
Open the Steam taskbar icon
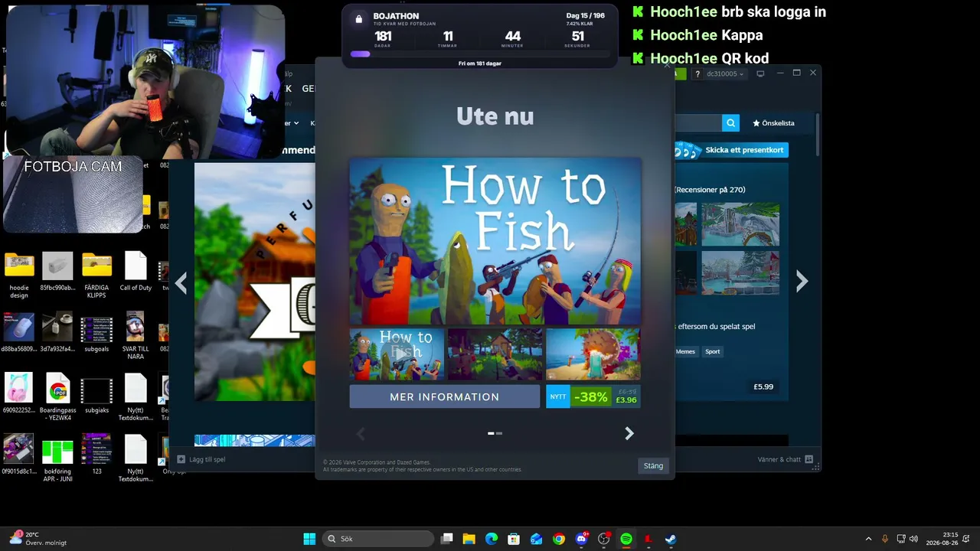[x=671, y=539]
